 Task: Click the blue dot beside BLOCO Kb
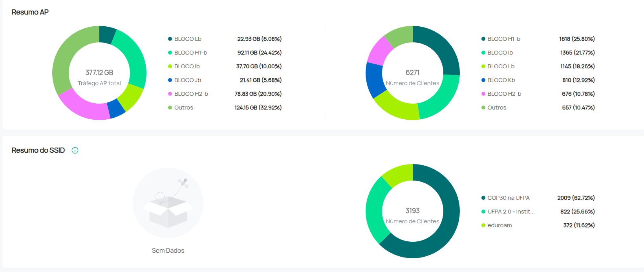(x=483, y=80)
